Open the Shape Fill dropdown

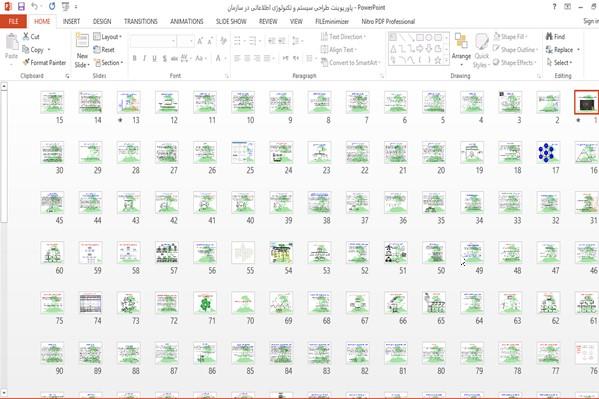[x=510, y=37]
